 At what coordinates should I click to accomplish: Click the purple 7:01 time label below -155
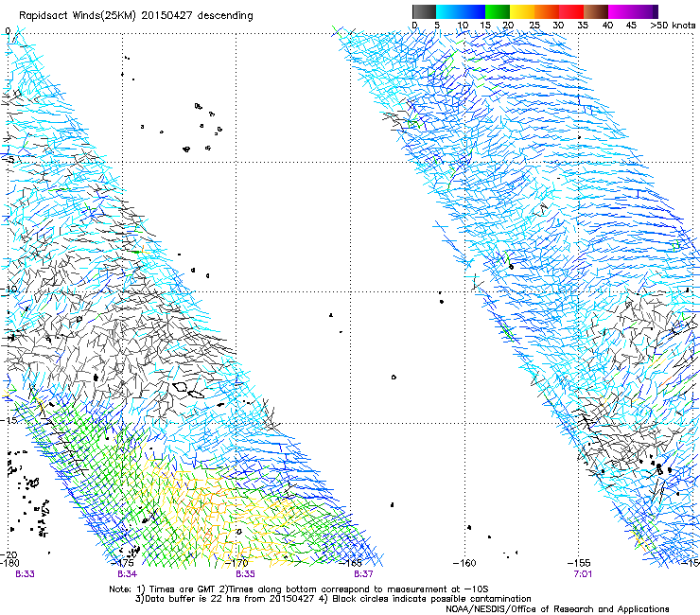[x=583, y=574]
